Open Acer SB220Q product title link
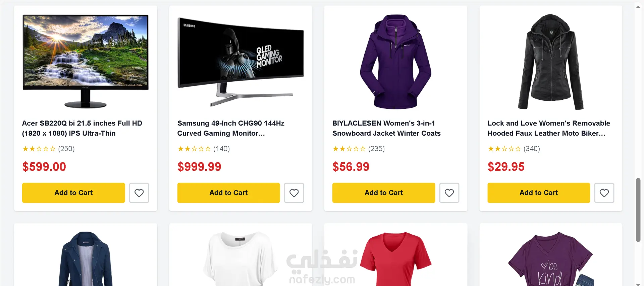Screen dimensions: 644x286 click(82, 128)
